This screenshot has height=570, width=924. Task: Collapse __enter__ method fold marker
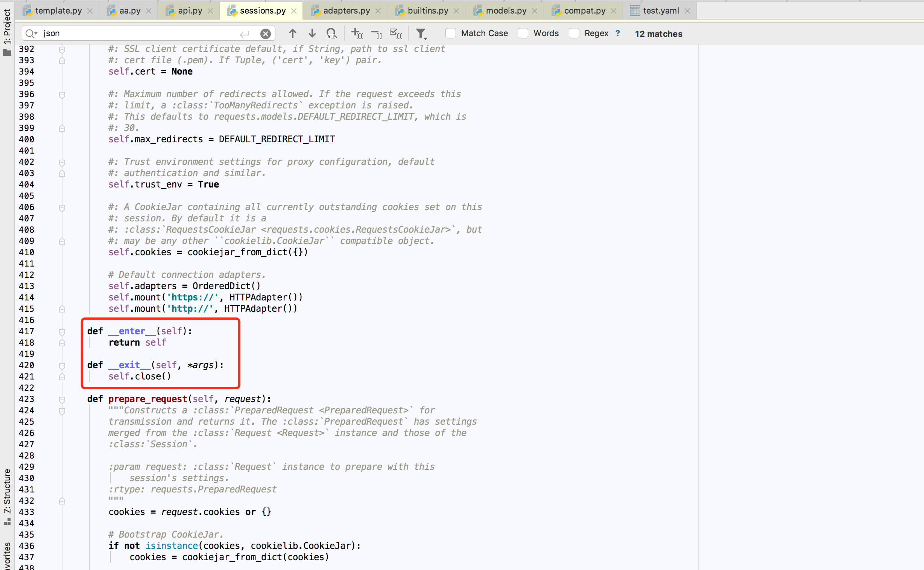[62, 331]
